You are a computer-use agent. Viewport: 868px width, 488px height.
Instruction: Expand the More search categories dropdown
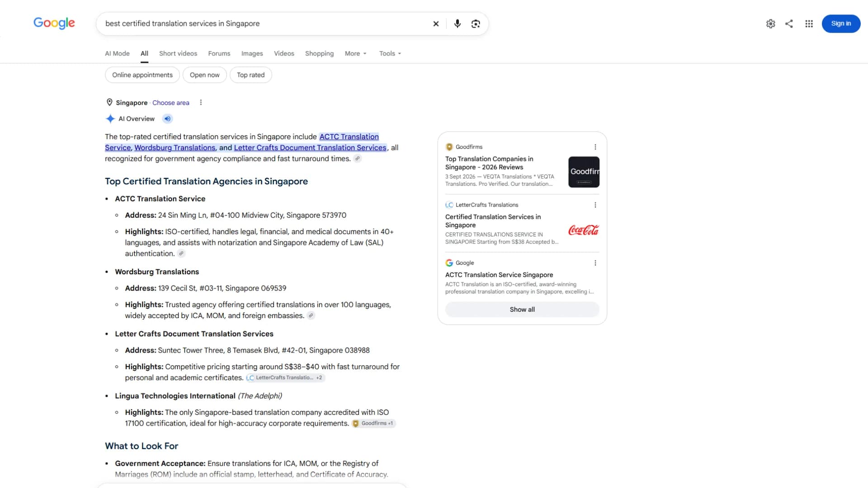tap(355, 53)
